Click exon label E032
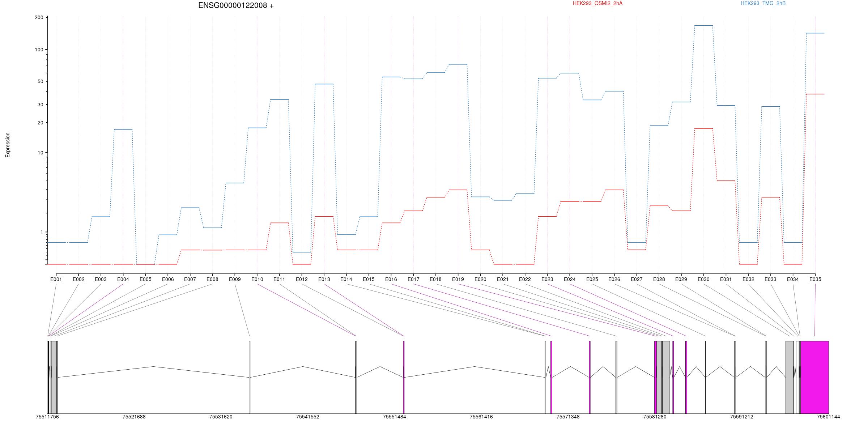The height and width of the screenshot is (434, 868). tap(748, 279)
